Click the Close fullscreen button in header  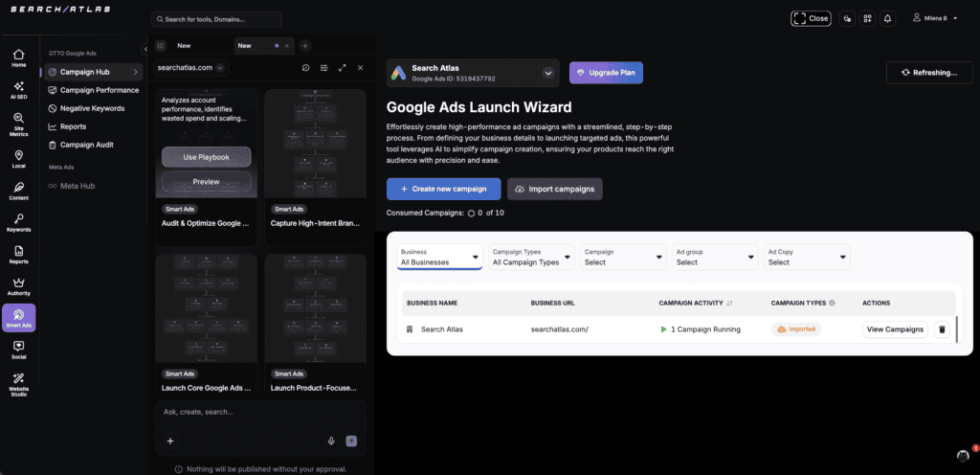point(811,19)
